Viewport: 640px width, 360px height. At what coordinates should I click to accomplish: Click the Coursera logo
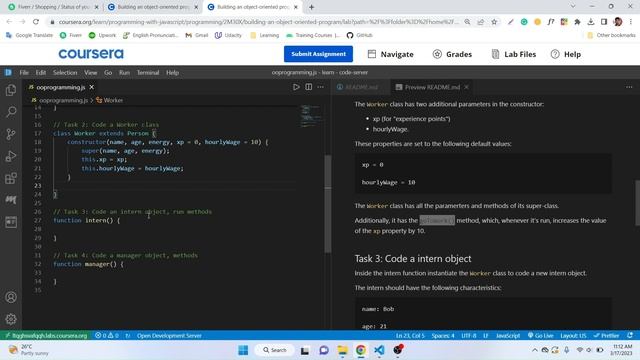(x=91, y=54)
